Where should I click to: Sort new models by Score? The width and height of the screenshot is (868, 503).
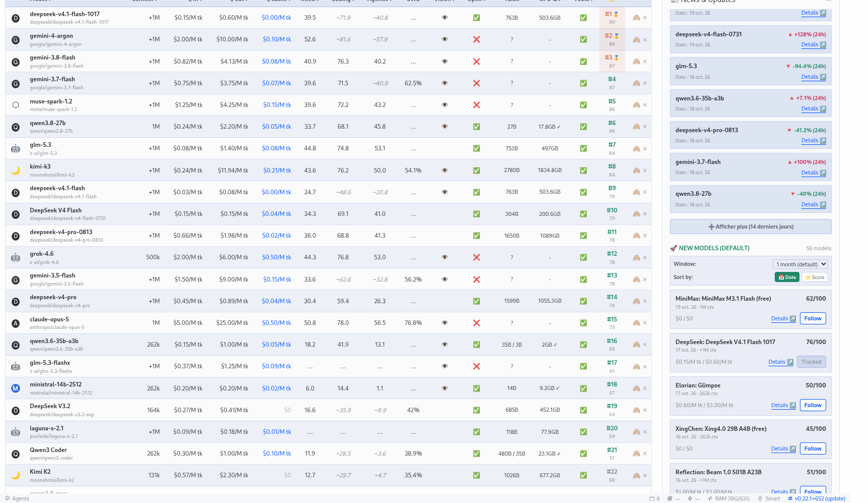tap(815, 277)
